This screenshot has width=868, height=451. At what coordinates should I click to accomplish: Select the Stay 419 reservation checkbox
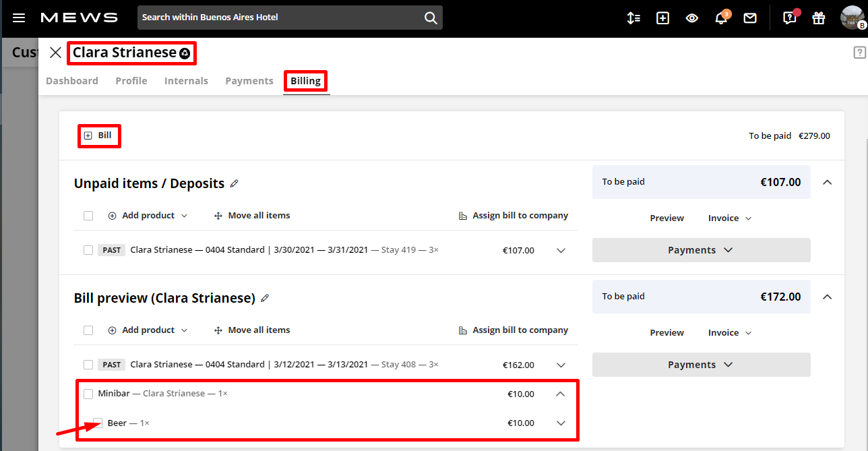coord(88,250)
